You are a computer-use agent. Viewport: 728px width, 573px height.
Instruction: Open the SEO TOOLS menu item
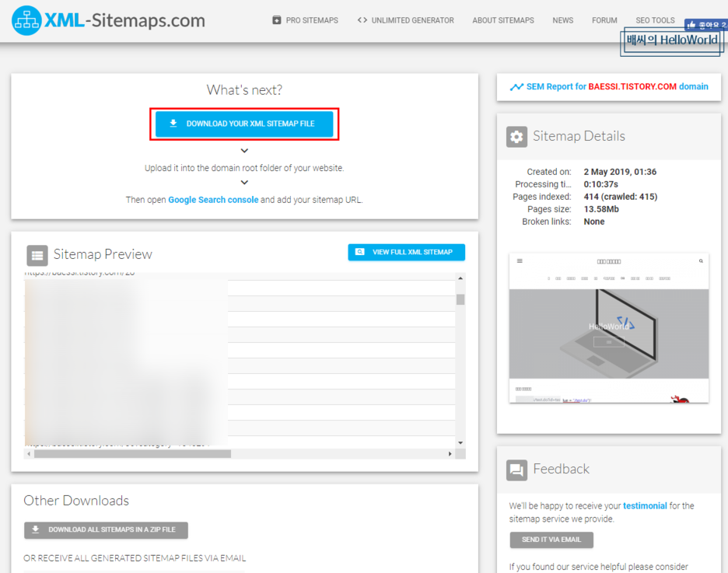655,20
